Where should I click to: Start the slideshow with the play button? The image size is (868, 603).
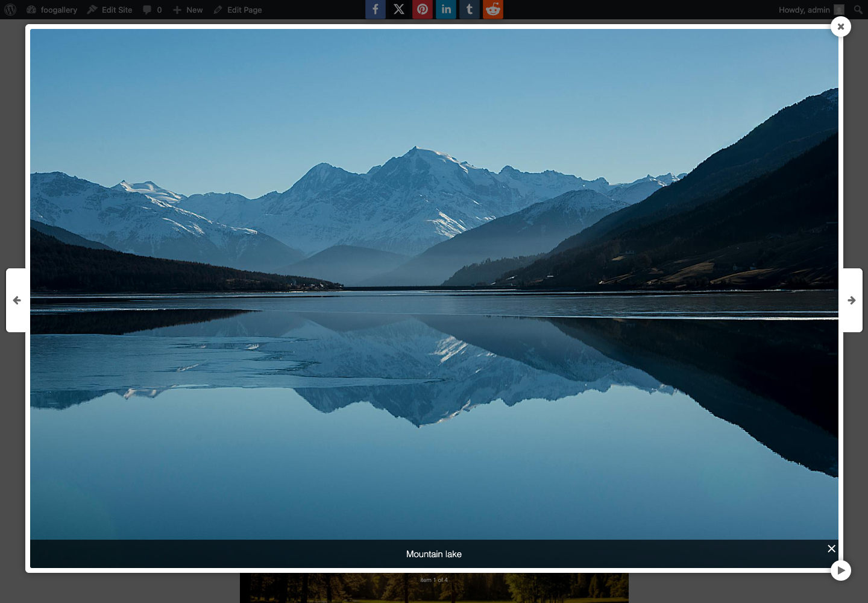(x=841, y=570)
